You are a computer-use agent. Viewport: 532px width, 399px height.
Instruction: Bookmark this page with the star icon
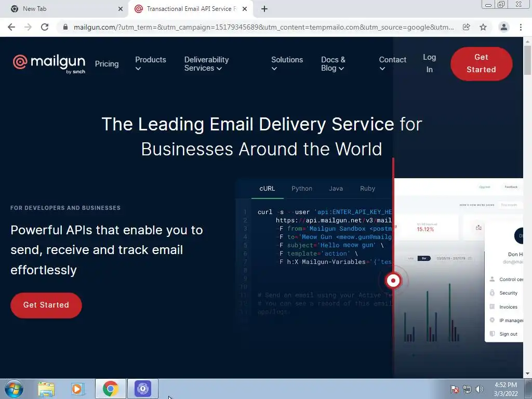(x=483, y=27)
